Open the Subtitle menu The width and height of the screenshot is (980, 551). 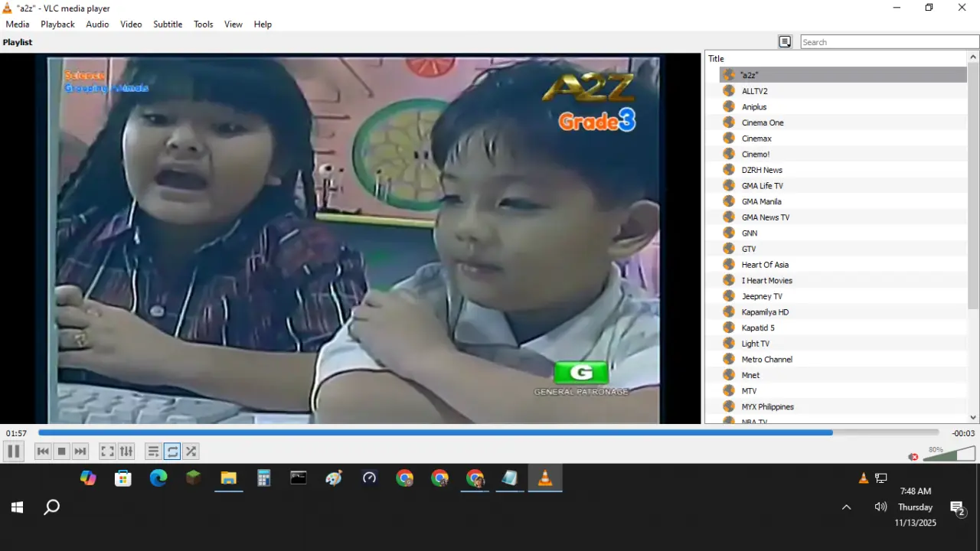point(168,24)
